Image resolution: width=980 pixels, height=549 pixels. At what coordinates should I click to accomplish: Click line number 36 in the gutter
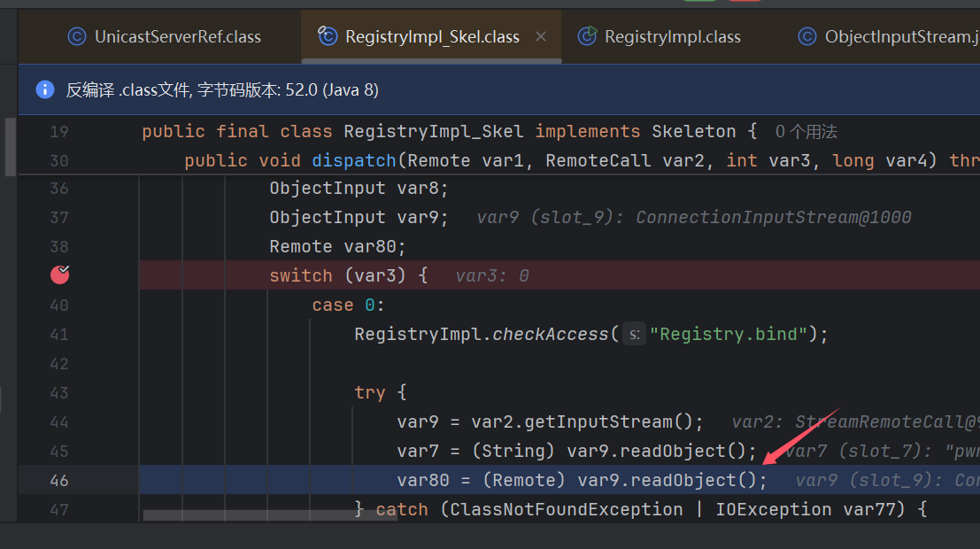pos(58,189)
